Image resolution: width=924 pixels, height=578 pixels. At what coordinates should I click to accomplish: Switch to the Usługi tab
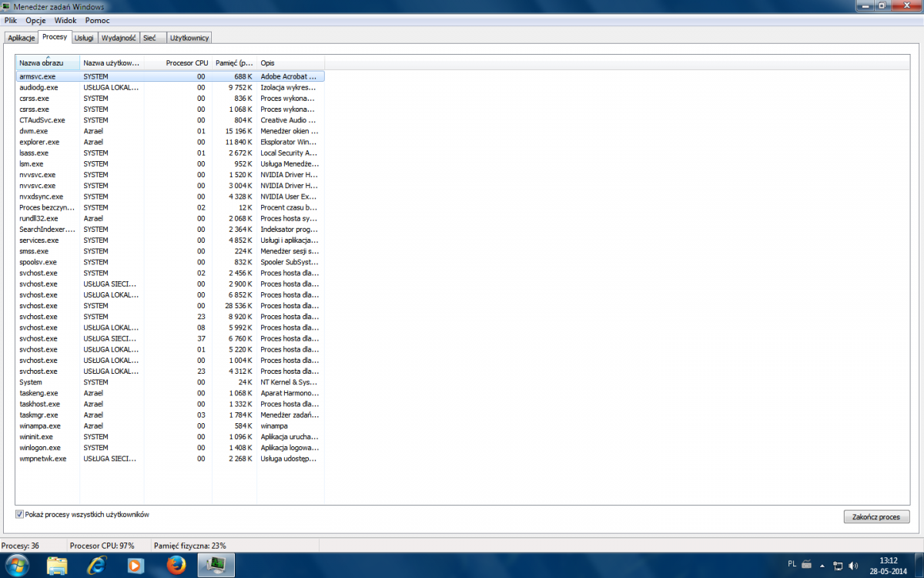(84, 38)
